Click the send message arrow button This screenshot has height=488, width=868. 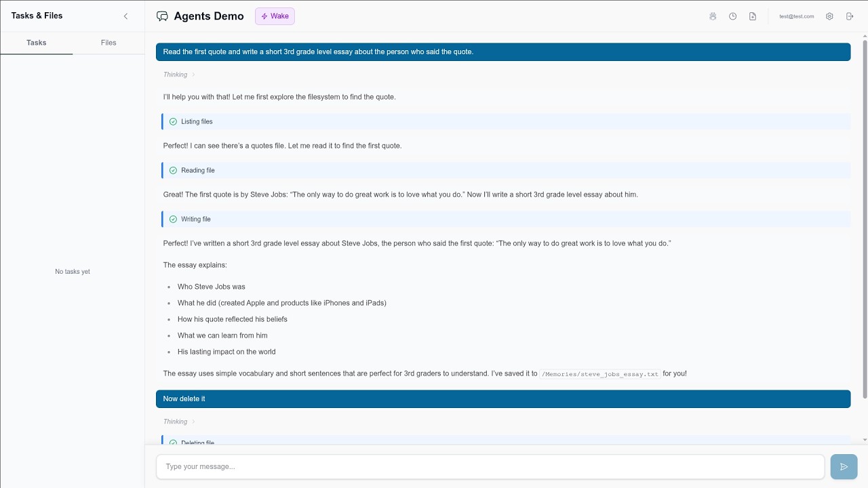(844, 466)
